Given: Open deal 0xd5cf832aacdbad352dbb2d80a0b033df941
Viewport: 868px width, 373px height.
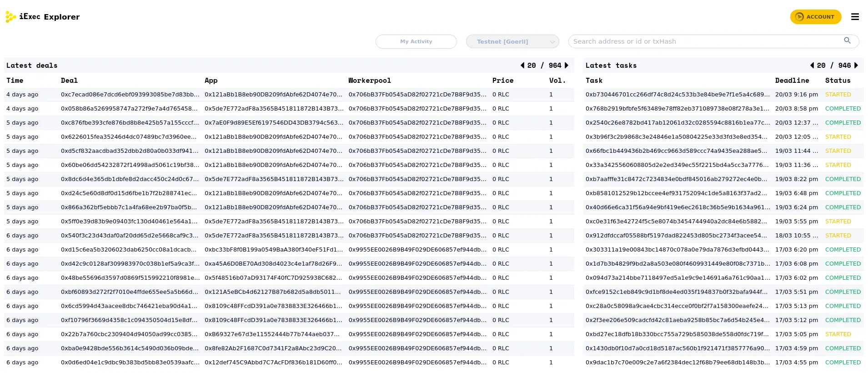Looking at the screenshot, I should 130,151.
